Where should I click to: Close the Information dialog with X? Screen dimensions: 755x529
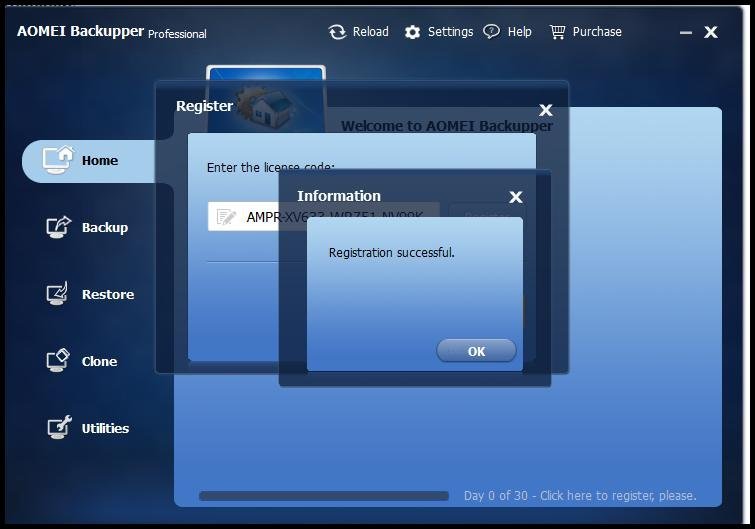coord(516,197)
